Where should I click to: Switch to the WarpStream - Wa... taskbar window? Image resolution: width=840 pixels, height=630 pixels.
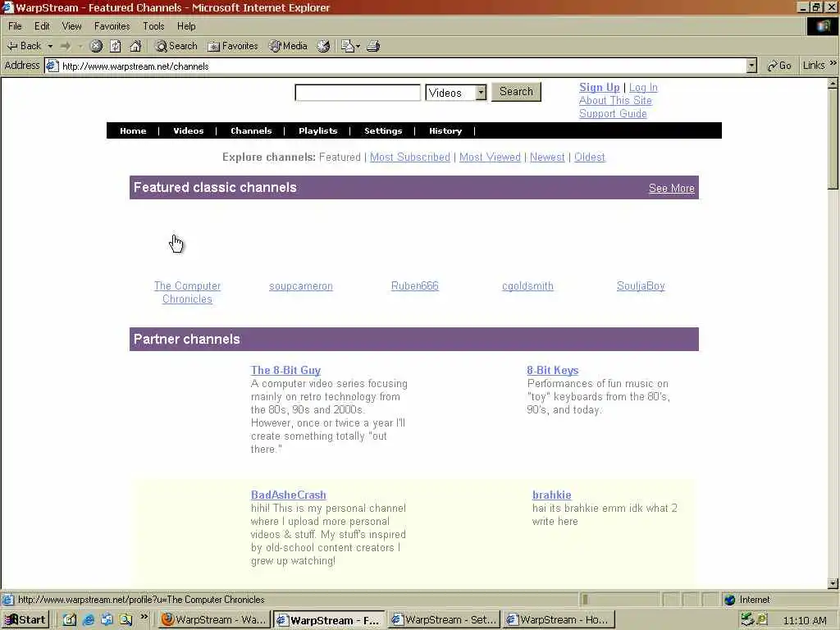click(x=214, y=620)
